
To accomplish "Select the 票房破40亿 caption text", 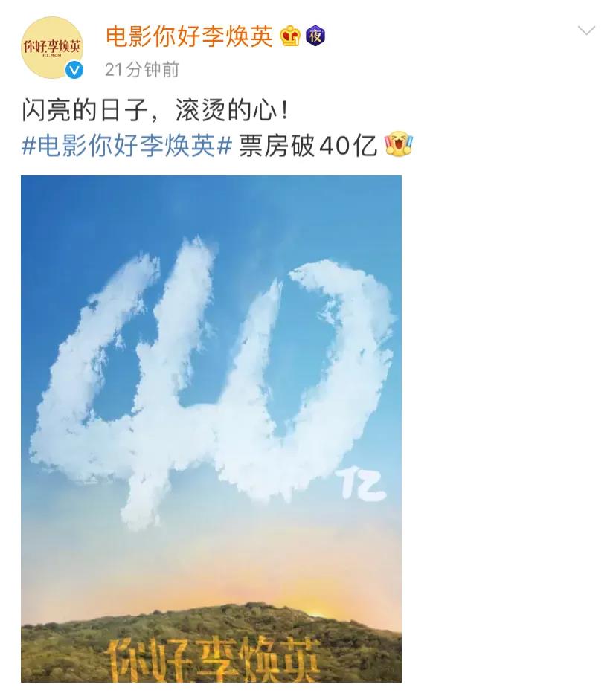I will click(x=308, y=146).
